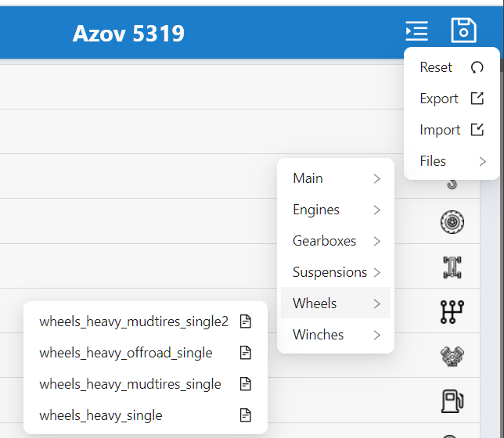Open the Winches submenu
The height and width of the screenshot is (438, 504).
pyautogui.click(x=336, y=335)
